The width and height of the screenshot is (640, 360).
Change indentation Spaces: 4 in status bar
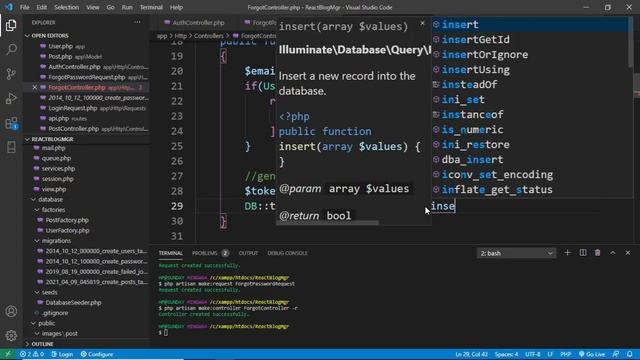point(506,354)
